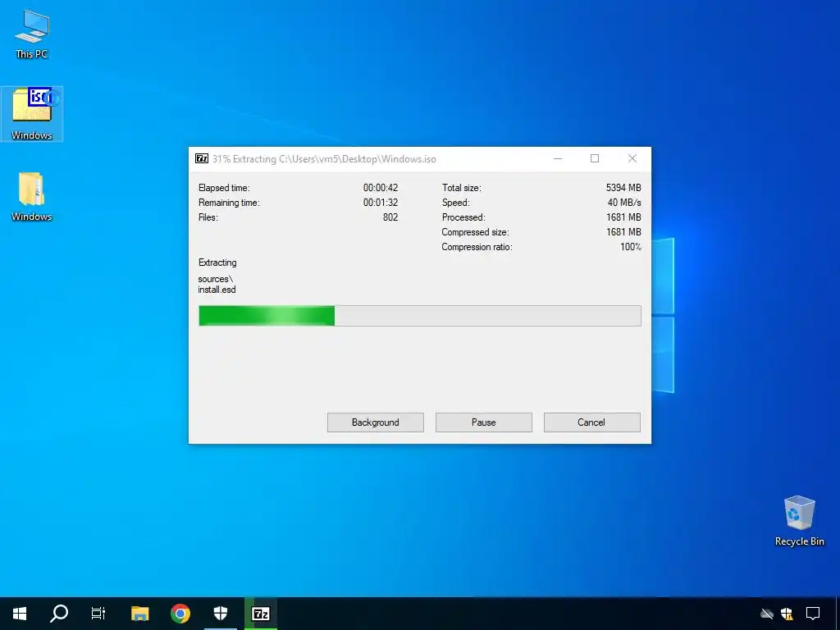Open the Action Center notifications
Image resolution: width=840 pixels, height=630 pixels.
click(x=813, y=614)
